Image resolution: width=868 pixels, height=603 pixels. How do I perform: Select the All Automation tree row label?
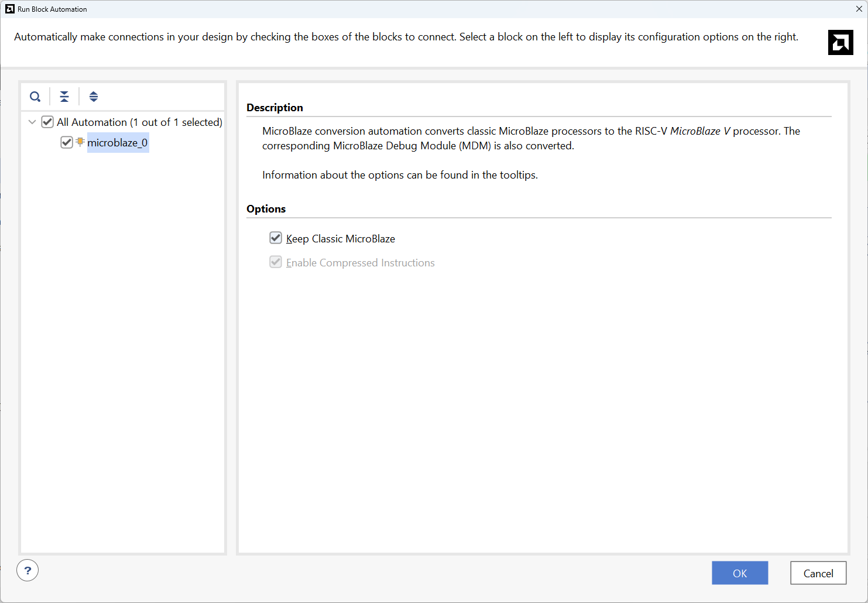(x=139, y=122)
